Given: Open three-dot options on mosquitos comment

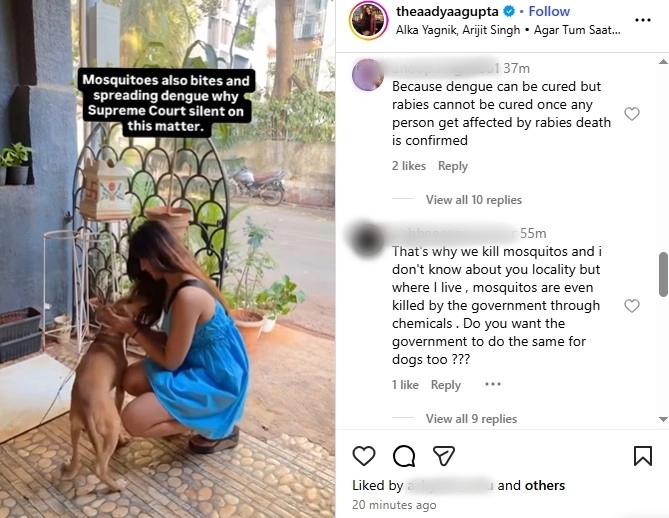Looking at the screenshot, I should coord(492,385).
